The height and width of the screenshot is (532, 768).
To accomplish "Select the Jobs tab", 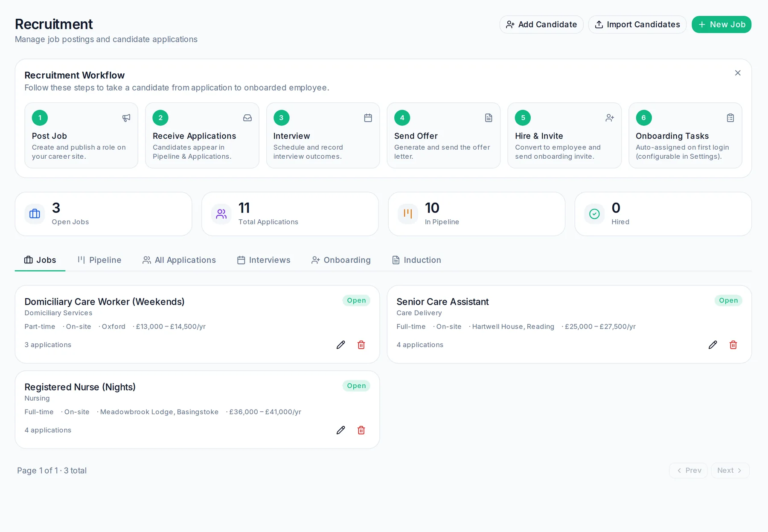I will coord(40,260).
